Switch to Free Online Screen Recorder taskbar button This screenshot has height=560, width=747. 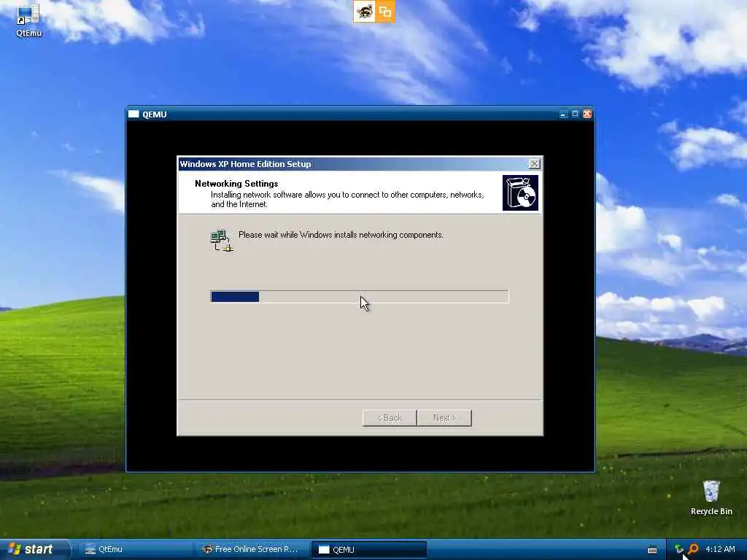click(x=252, y=550)
